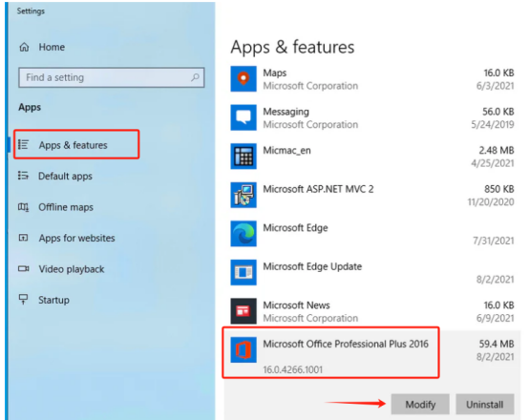
Task: Click Microsoft Corporation under Microsoft News
Action: tap(310, 318)
